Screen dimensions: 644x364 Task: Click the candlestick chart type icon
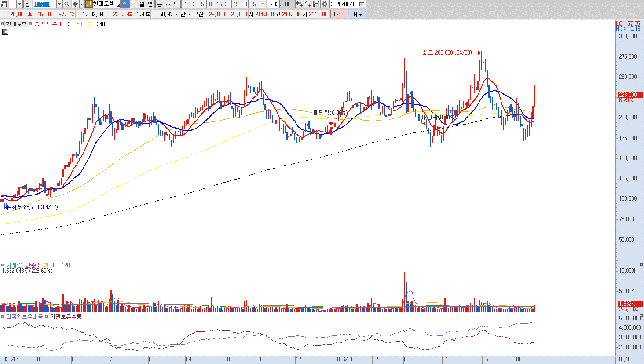[300, 4]
